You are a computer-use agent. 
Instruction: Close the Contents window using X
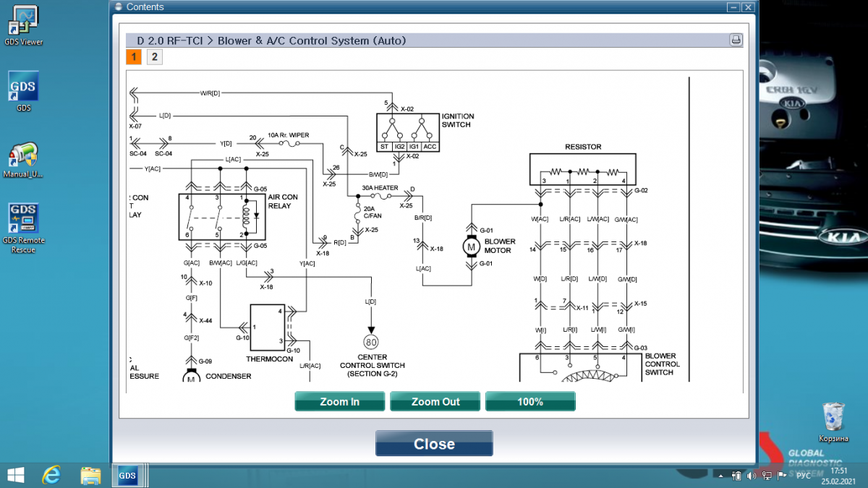pos(748,7)
